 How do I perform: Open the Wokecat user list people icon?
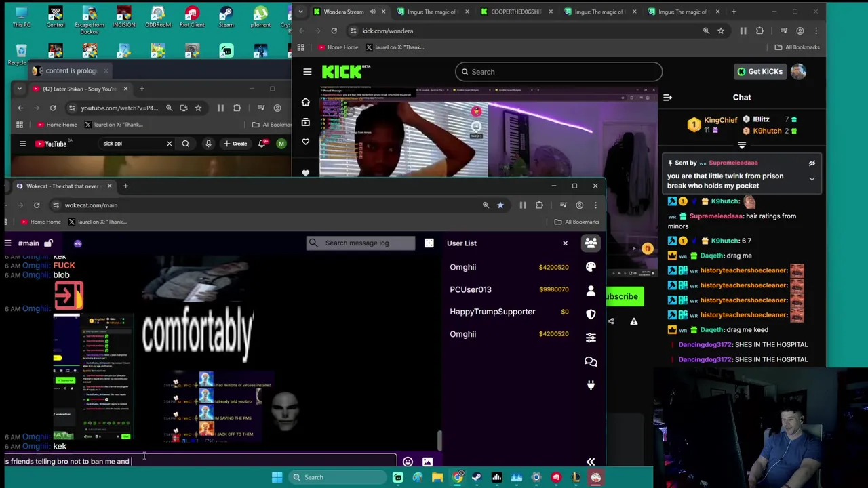coord(591,243)
